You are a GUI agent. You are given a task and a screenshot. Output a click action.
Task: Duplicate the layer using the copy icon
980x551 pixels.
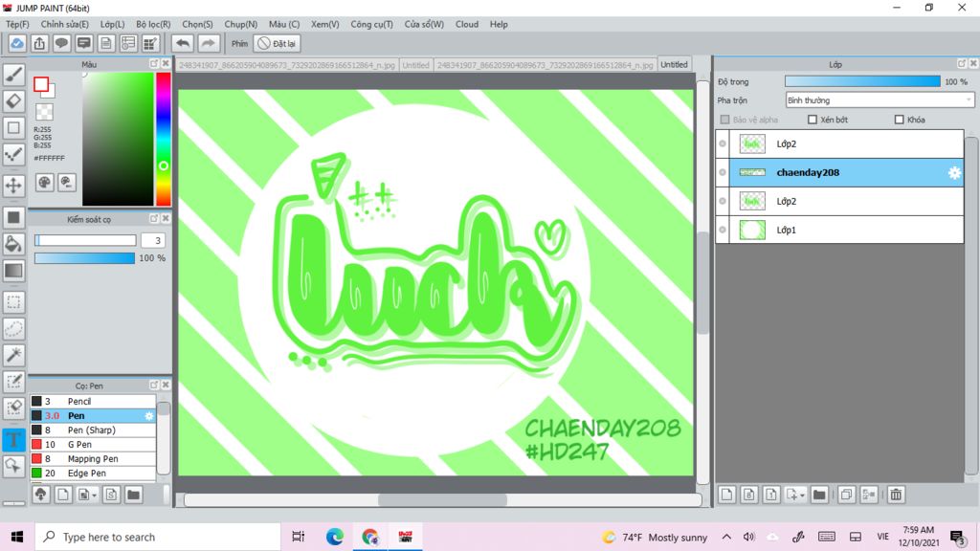click(846, 495)
